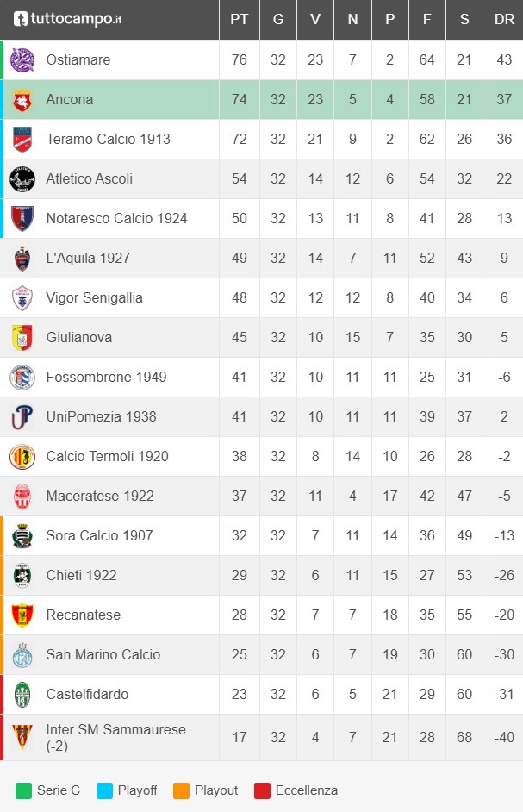Screen dimensions: 523x812
Task: Click the Atletico Ascoli crest icon
Action: (x=22, y=179)
